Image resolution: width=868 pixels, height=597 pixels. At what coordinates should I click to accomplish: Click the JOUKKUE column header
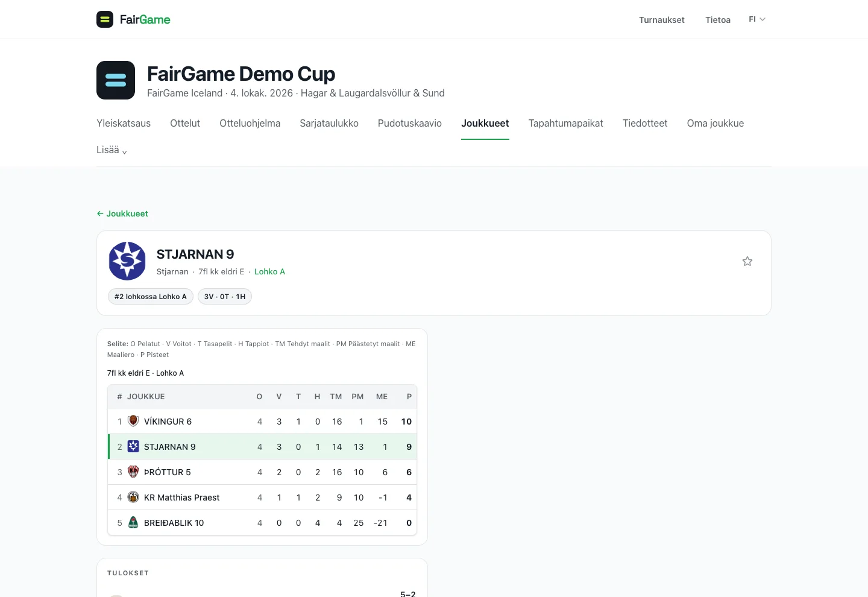click(146, 397)
